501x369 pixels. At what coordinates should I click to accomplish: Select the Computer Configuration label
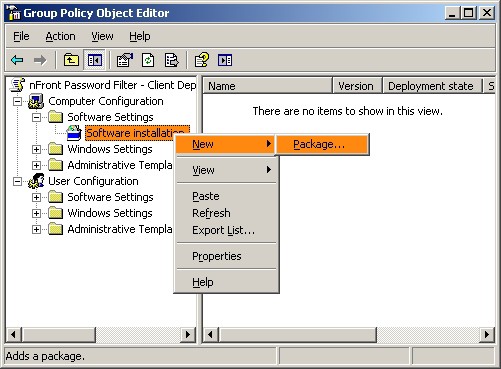pyautogui.click(x=106, y=101)
